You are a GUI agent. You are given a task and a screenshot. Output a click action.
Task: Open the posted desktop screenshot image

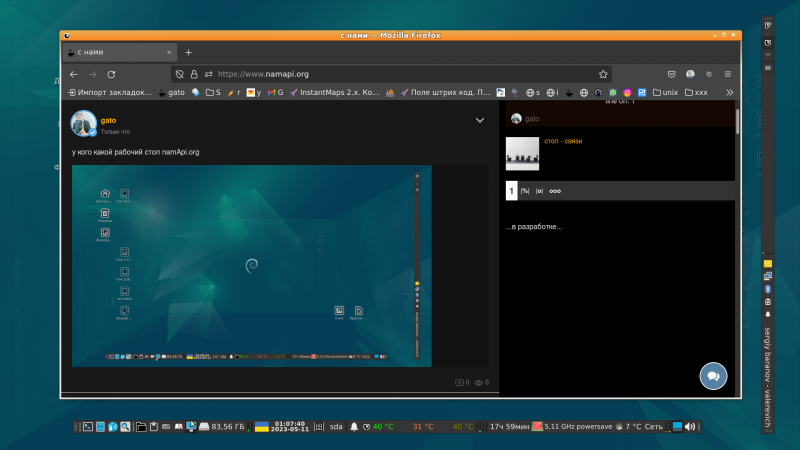[x=251, y=266]
